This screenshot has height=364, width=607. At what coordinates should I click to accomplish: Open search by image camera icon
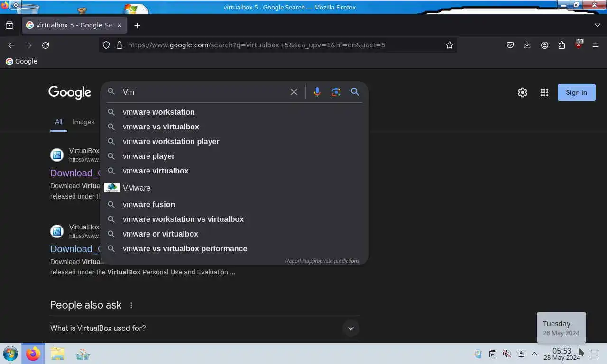pyautogui.click(x=336, y=92)
